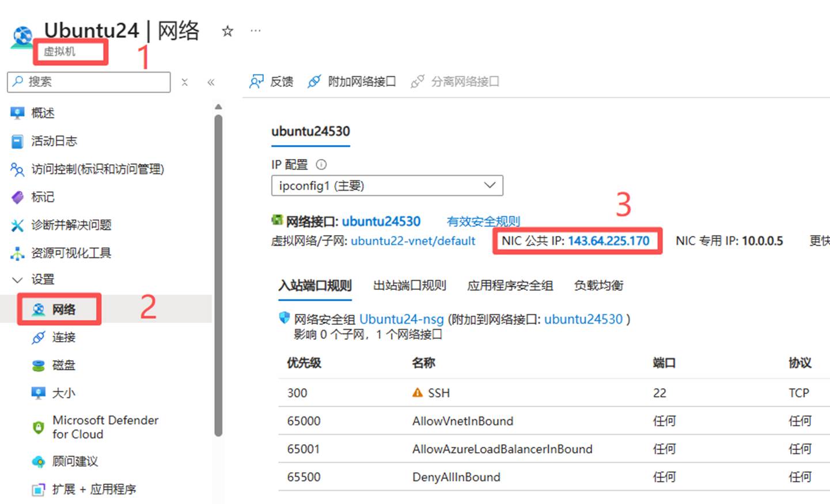Open public IP 143.64.225.170 link
Screen dimensions: 830x504
coord(608,241)
